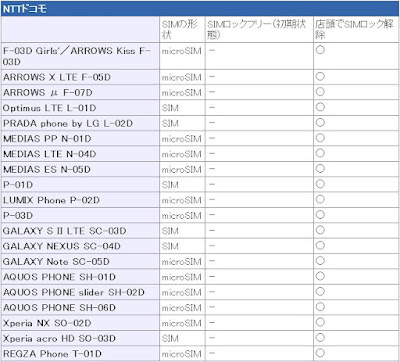Select AQUOS PHONE SH-06D model name
The height and width of the screenshot is (362, 400).
tap(59, 307)
